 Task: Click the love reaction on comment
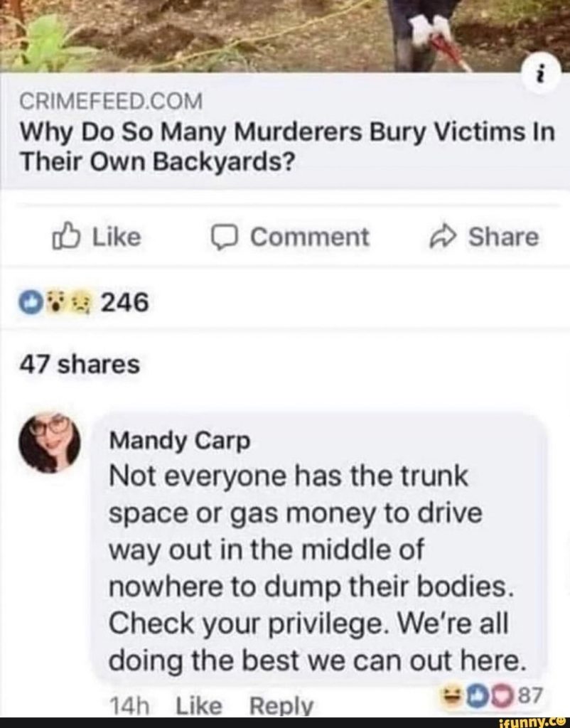pos(504,695)
